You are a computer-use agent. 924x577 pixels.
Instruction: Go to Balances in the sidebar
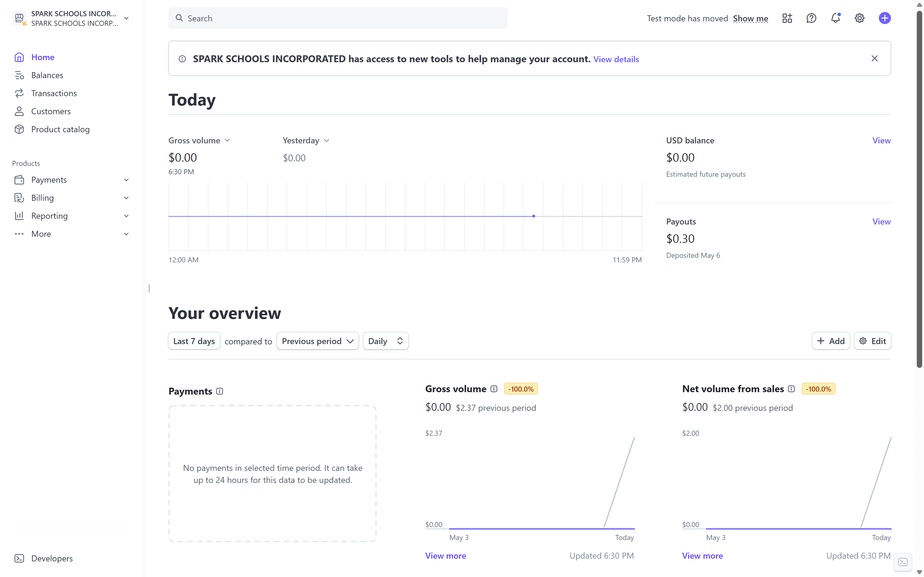47,75
